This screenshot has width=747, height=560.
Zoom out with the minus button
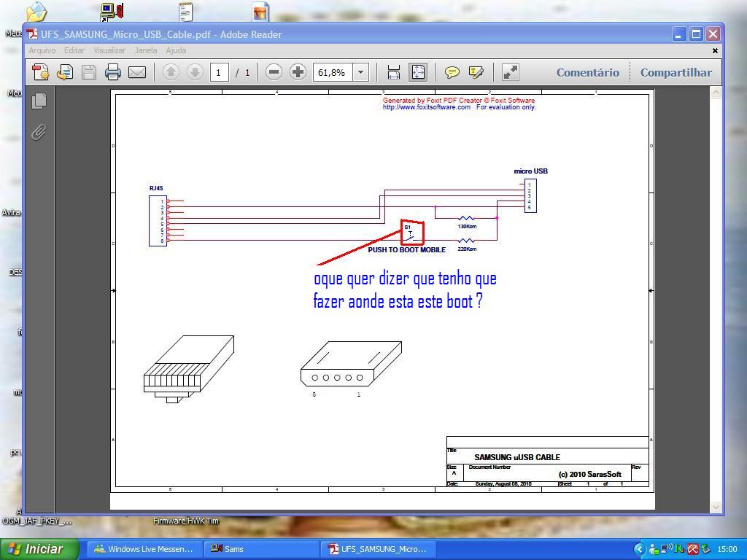(274, 72)
